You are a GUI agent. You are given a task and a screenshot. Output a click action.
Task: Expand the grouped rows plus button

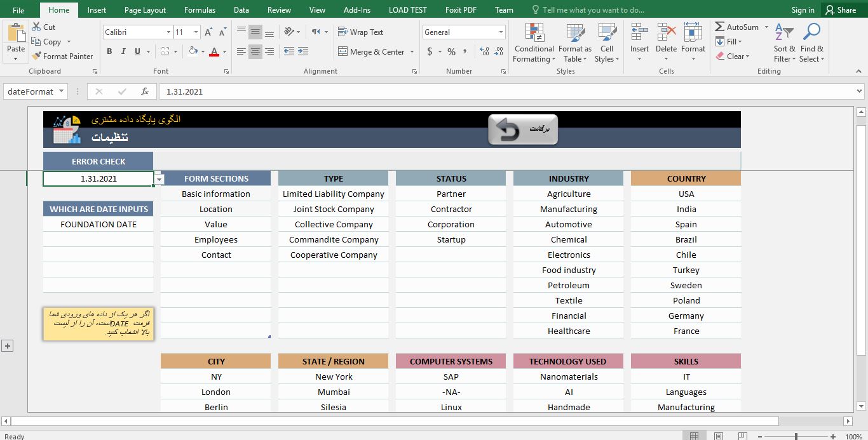8,345
